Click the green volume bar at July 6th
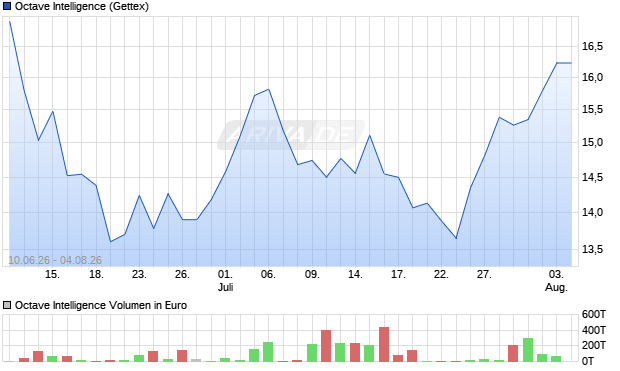 (268, 352)
